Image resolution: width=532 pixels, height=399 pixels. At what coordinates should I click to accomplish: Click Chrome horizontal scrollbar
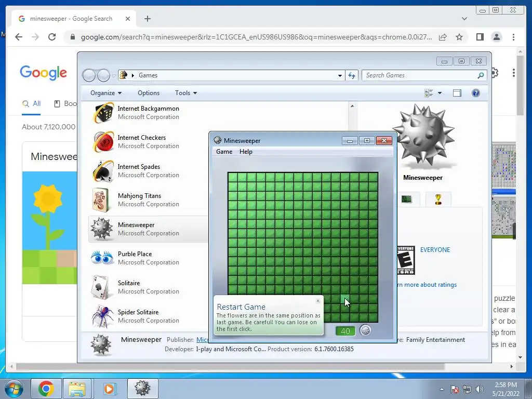[230, 366]
